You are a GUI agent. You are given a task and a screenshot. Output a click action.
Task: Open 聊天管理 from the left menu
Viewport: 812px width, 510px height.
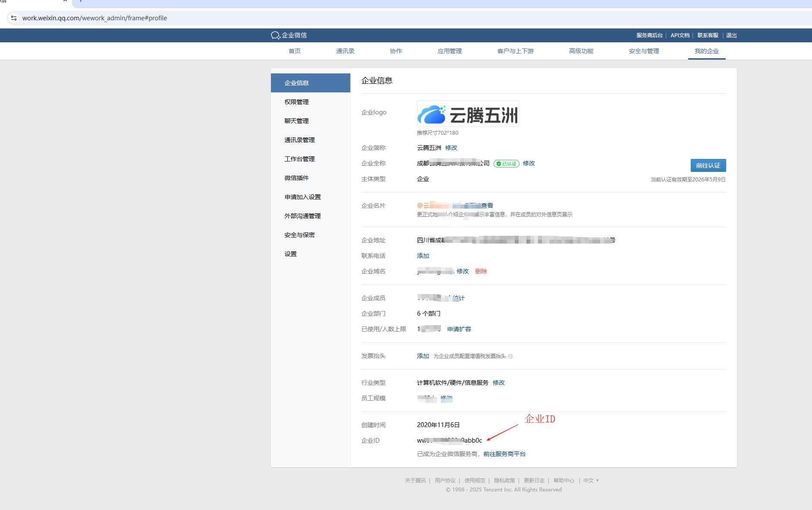[296, 121]
